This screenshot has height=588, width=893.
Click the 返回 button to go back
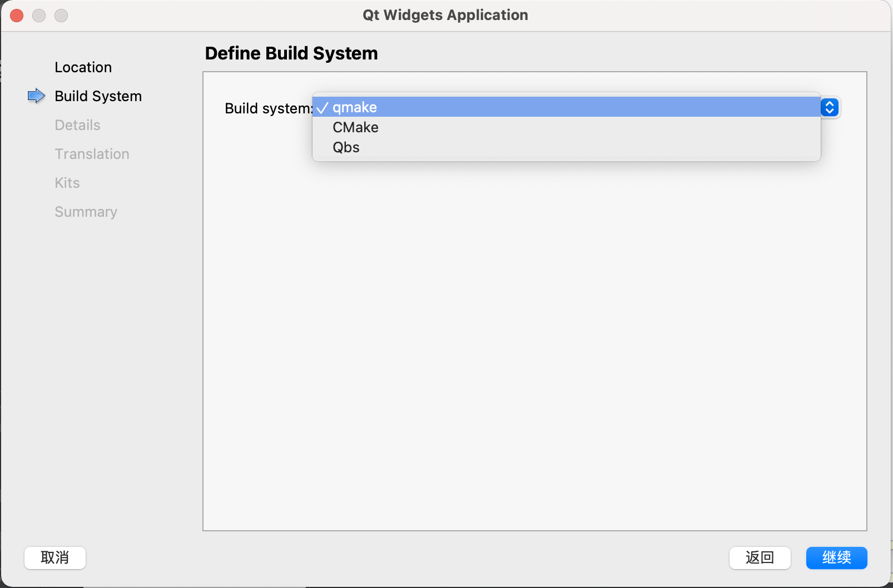pyautogui.click(x=760, y=558)
